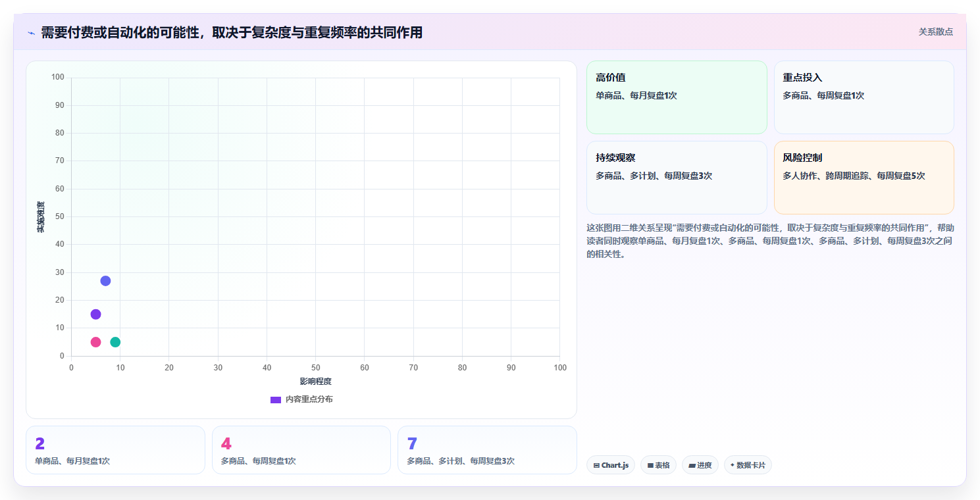Click the Chart.js tag

pyautogui.click(x=611, y=465)
